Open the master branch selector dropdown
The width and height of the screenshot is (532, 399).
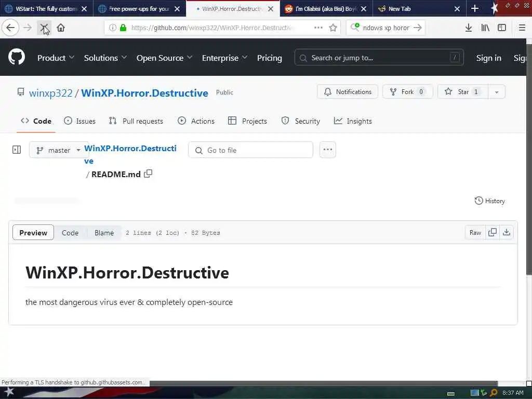tap(58, 150)
